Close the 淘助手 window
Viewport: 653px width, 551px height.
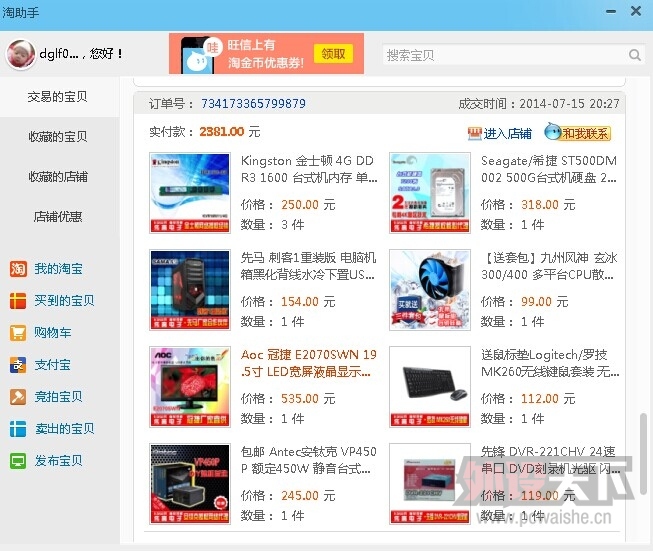coord(636,11)
